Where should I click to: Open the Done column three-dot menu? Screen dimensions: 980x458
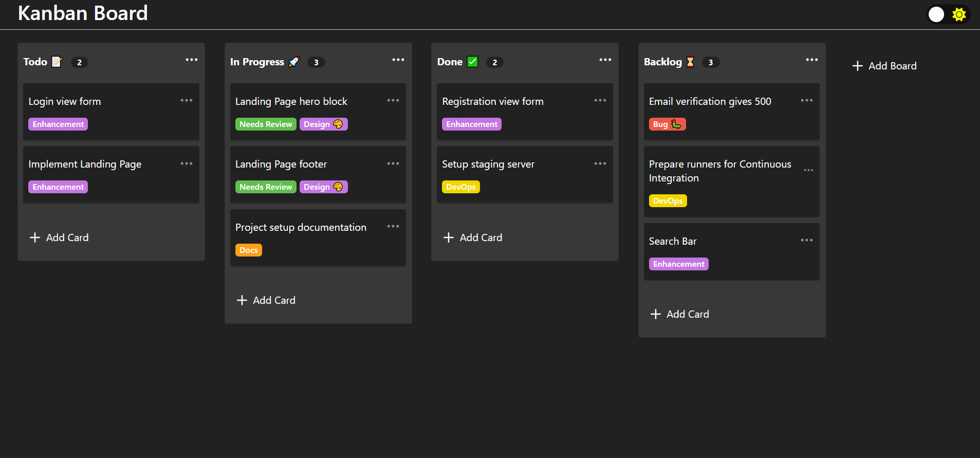605,60
